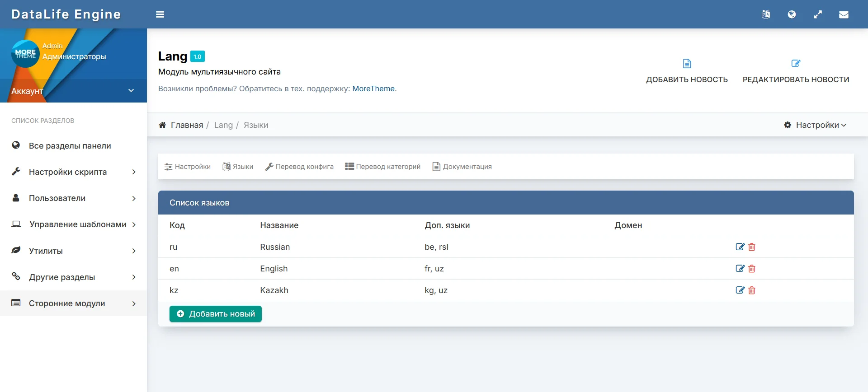Open messages via the envelope icon
Screen dimensions: 868x392
point(844,14)
